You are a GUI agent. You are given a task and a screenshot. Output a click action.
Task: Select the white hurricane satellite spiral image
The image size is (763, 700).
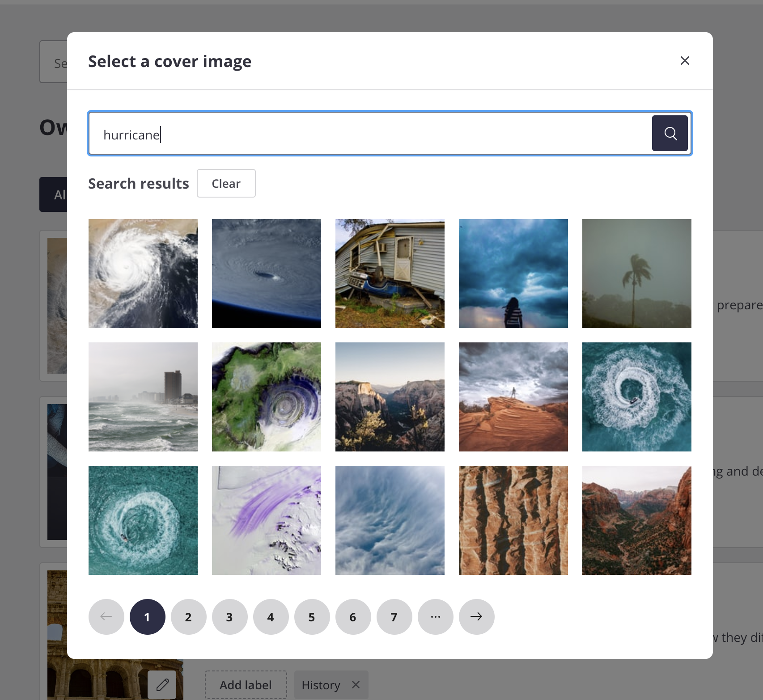(143, 274)
